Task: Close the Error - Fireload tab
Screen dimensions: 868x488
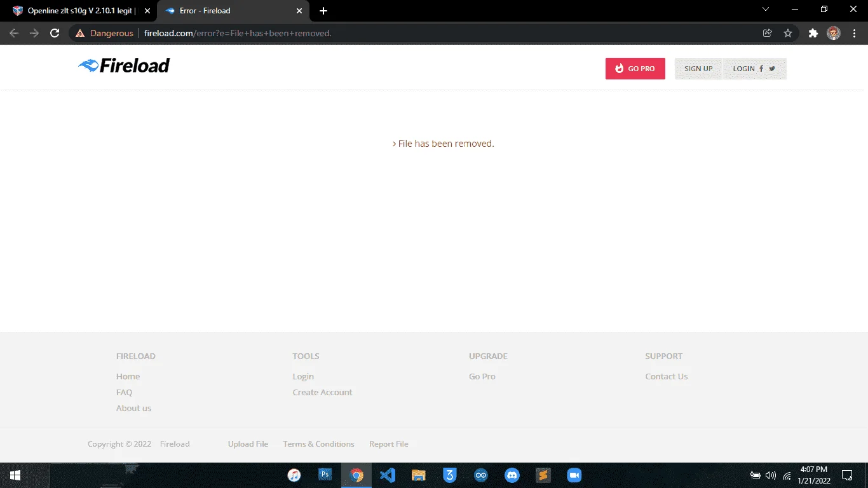Action: click(299, 11)
